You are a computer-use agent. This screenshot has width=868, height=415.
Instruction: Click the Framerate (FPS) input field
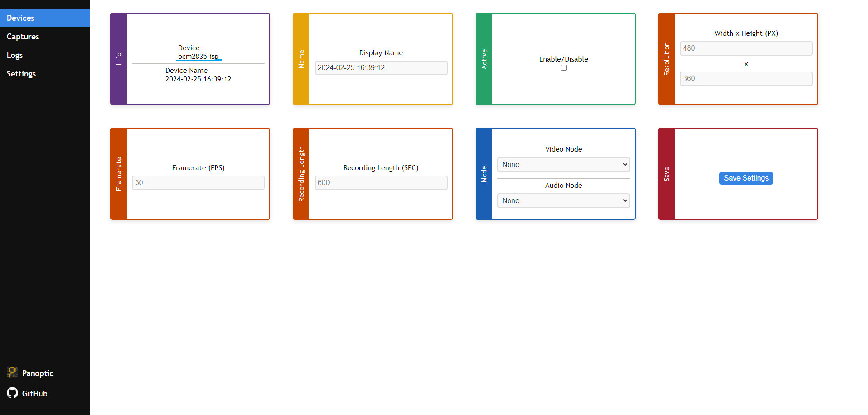tap(198, 183)
